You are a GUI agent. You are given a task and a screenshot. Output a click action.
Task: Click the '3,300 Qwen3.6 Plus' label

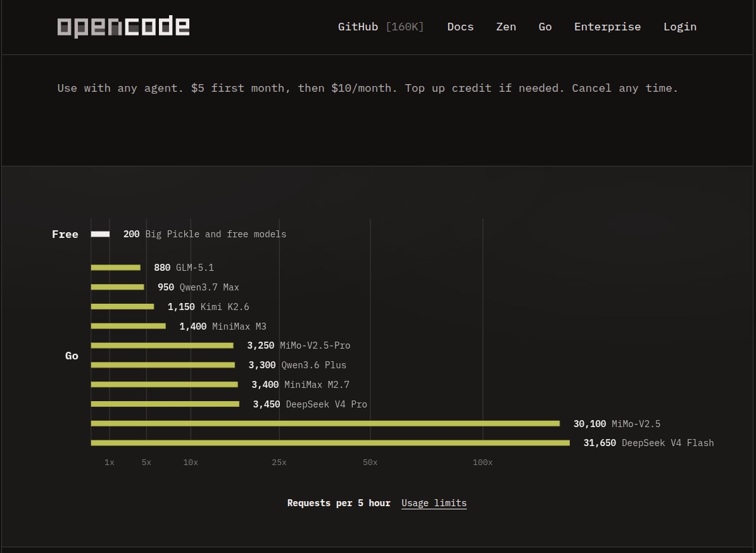tap(298, 365)
